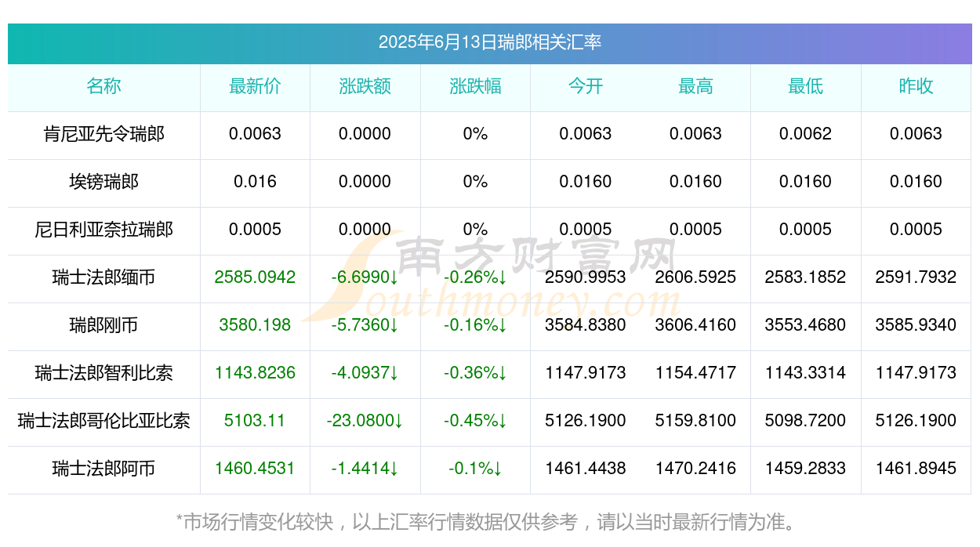
Task: Select the 昨收 column header
Action: pos(916,86)
